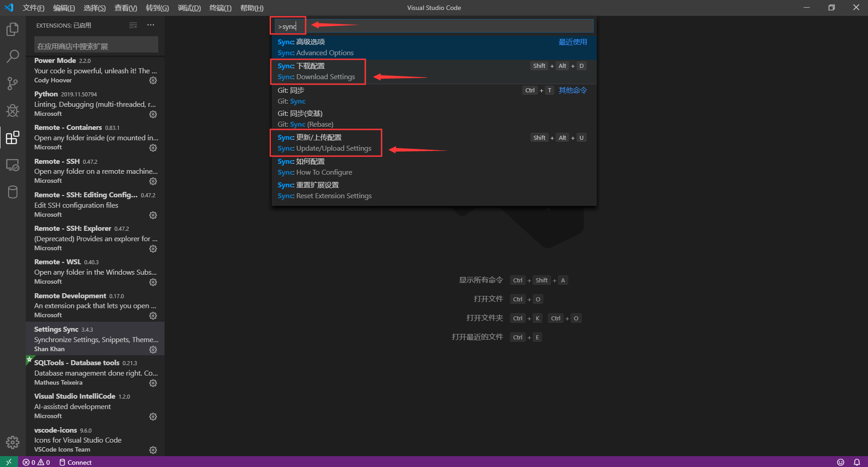Open the 帮助(H) menu
Viewport: 868px width, 467px height.
pyautogui.click(x=252, y=8)
